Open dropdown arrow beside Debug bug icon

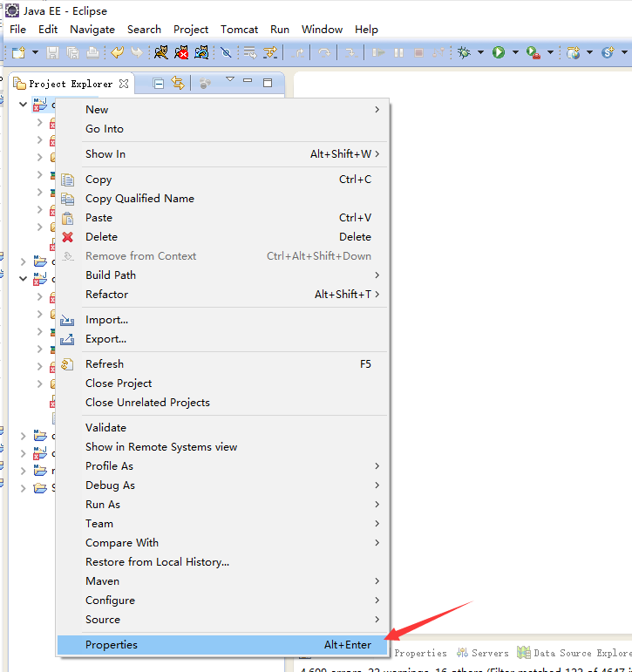click(x=480, y=52)
